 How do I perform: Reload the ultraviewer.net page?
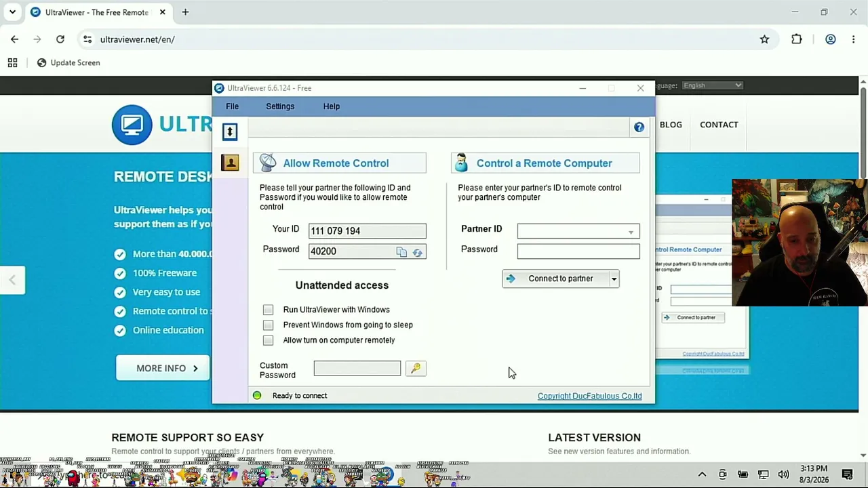(60, 39)
